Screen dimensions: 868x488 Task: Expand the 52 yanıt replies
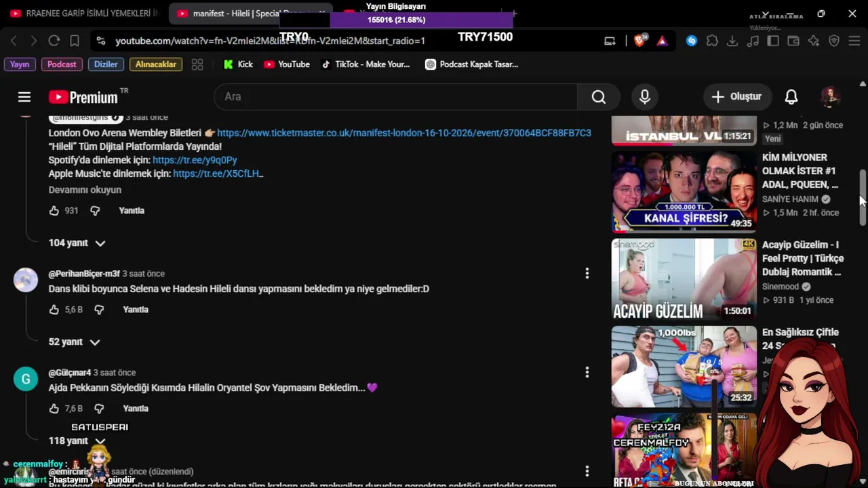click(x=74, y=342)
